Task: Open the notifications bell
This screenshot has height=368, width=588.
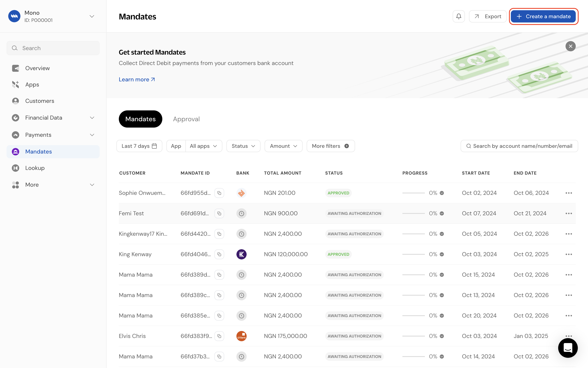Action: tap(459, 16)
